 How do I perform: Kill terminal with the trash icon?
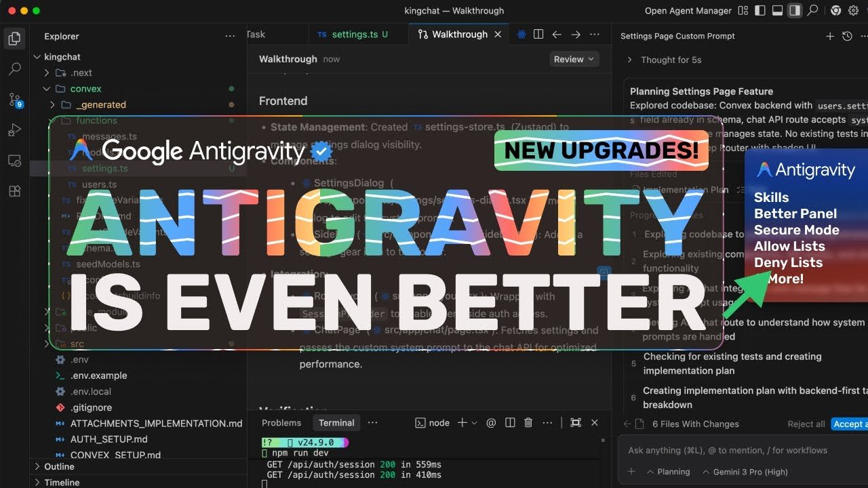[528, 423]
